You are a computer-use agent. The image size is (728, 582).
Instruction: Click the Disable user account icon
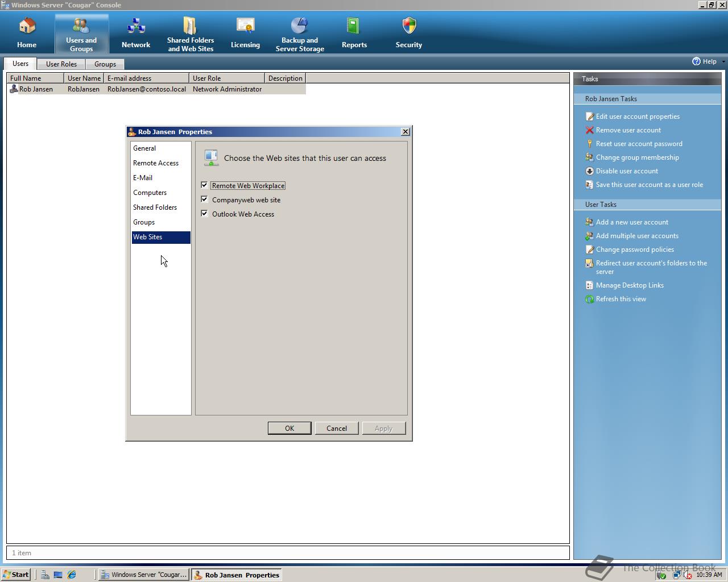tap(590, 171)
